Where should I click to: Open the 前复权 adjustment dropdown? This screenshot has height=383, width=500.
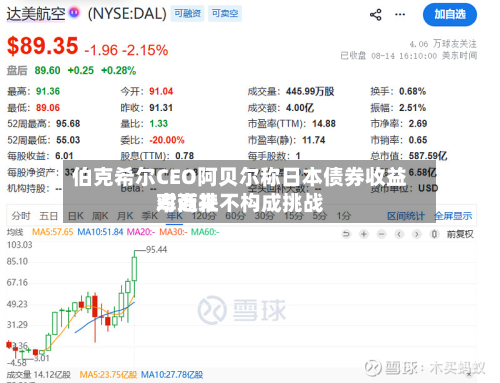point(460,234)
